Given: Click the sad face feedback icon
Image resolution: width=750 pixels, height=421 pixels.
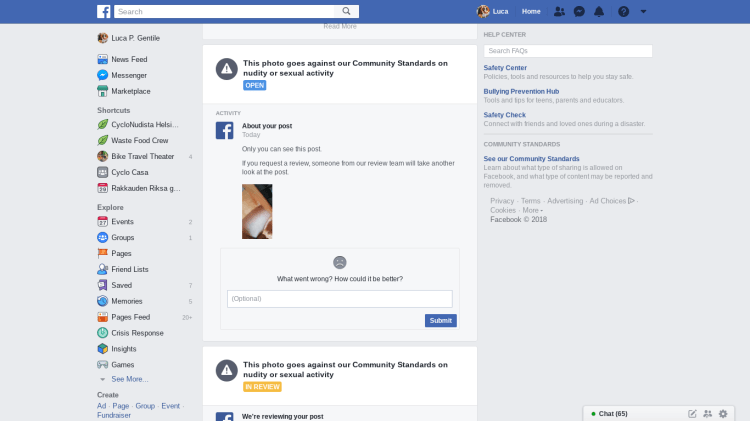Looking at the screenshot, I should 340,262.
